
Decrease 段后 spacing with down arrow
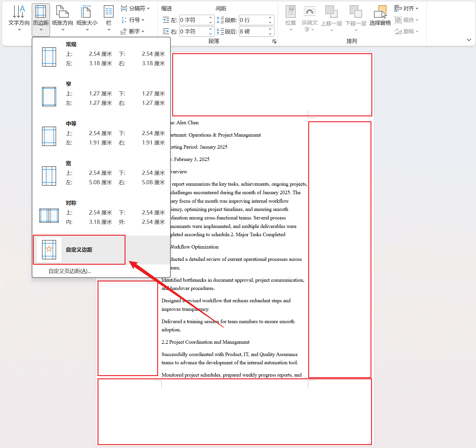[270, 34]
